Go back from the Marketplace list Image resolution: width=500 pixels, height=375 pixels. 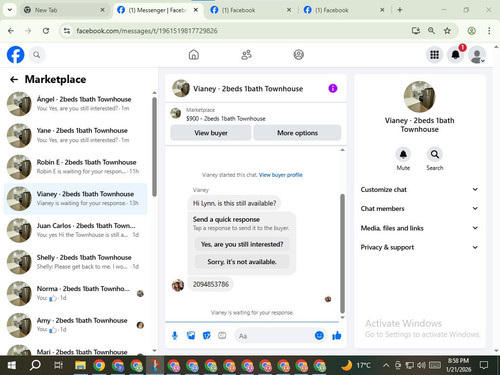pyautogui.click(x=14, y=79)
